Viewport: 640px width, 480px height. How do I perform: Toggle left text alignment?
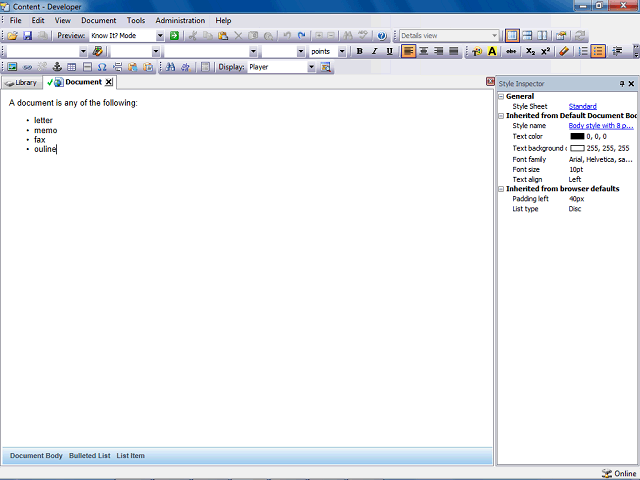coord(409,51)
